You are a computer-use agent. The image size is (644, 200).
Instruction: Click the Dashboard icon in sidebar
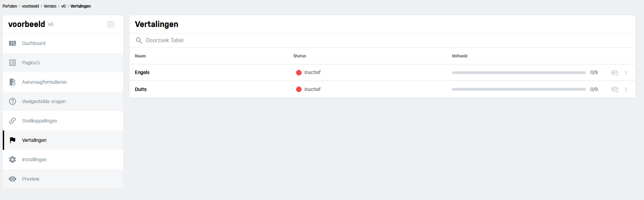(x=12, y=43)
